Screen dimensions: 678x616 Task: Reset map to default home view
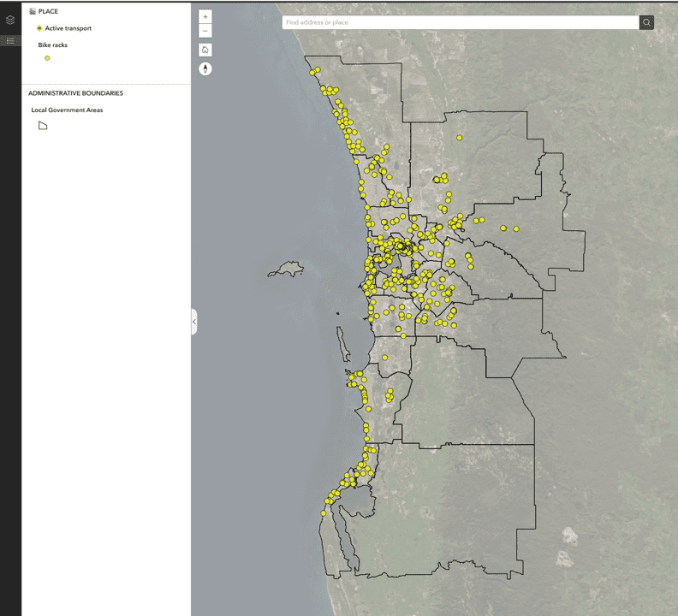(x=205, y=50)
